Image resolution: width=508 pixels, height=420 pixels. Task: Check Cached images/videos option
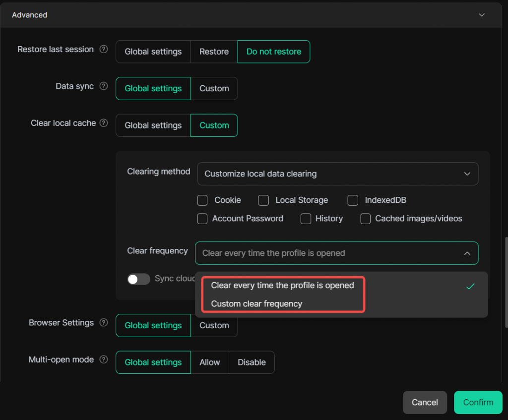366,219
